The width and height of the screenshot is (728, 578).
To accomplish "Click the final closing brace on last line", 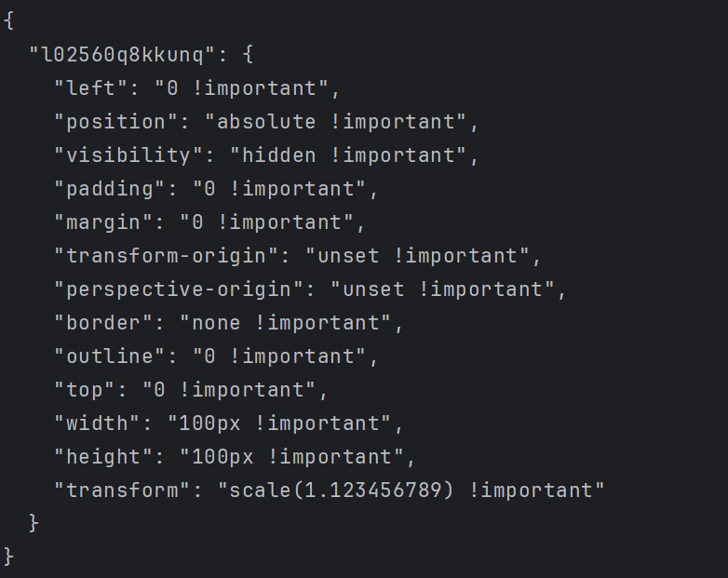I will coord(9,557).
